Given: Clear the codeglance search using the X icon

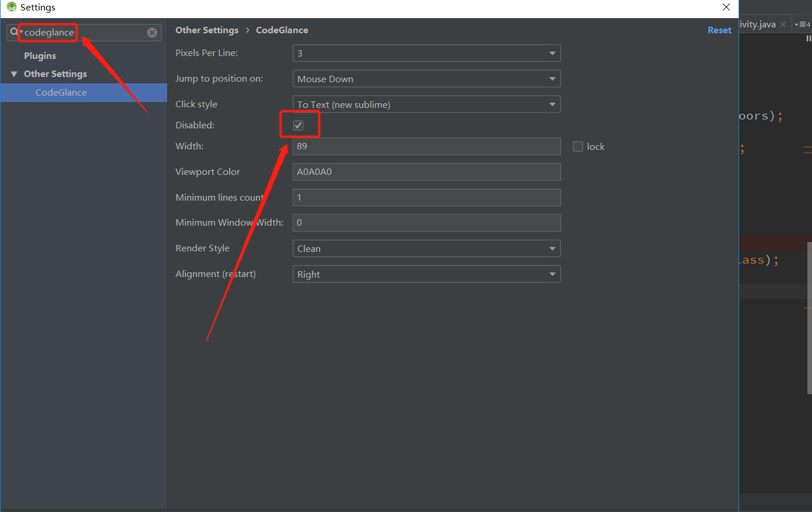Looking at the screenshot, I should (x=152, y=32).
